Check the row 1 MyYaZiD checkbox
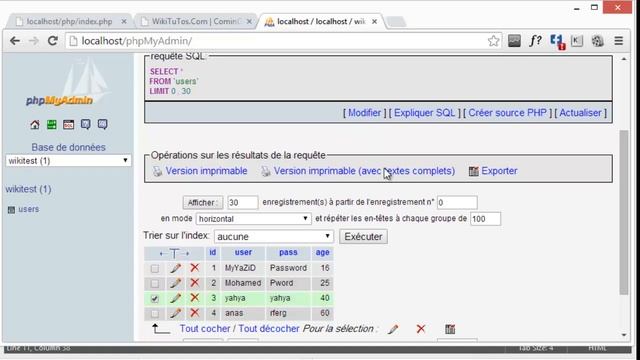 point(155,268)
